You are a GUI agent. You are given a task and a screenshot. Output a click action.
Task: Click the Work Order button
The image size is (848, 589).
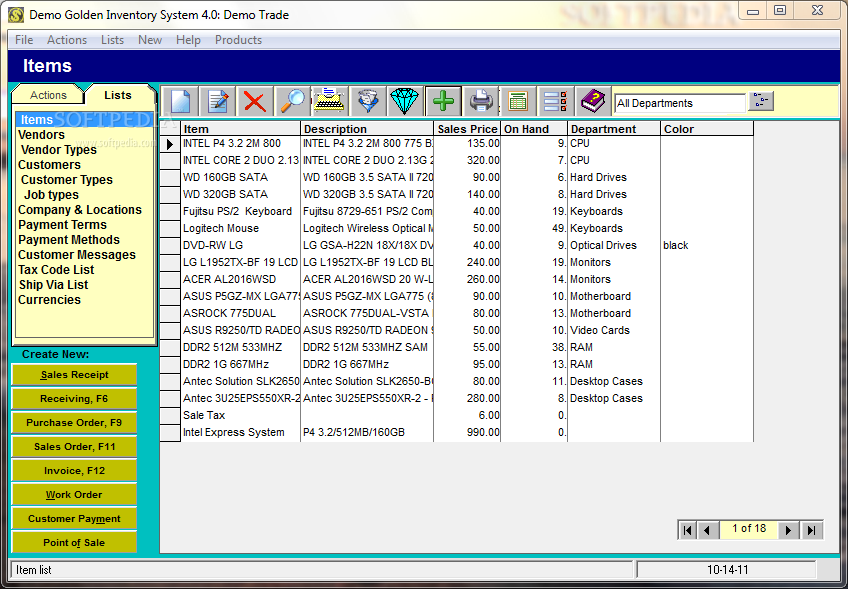[x=74, y=495]
